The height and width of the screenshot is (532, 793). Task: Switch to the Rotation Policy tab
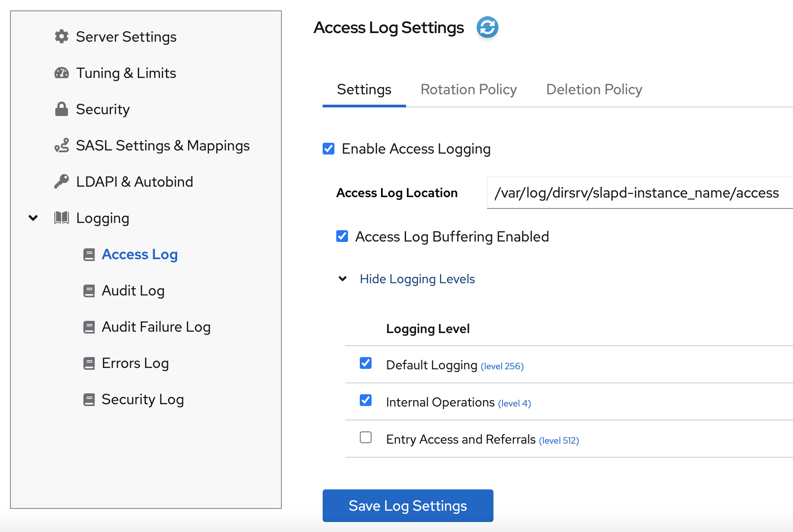[x=469, y=90]
